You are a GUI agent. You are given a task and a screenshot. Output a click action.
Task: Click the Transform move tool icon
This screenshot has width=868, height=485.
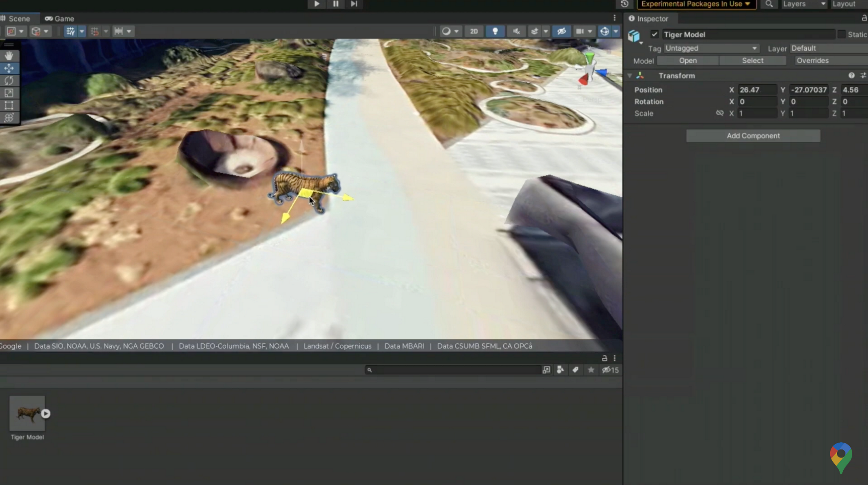(8, 67)
